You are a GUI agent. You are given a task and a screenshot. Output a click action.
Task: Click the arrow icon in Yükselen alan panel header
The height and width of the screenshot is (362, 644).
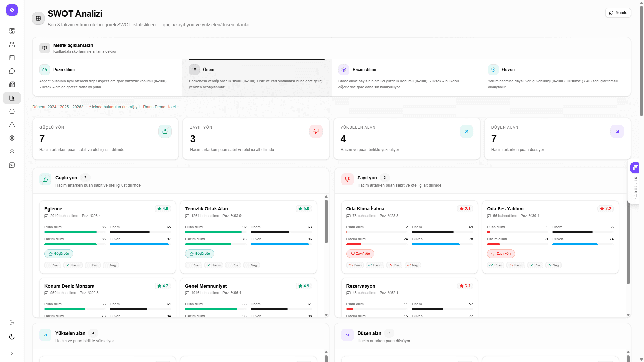coord(45,335)
